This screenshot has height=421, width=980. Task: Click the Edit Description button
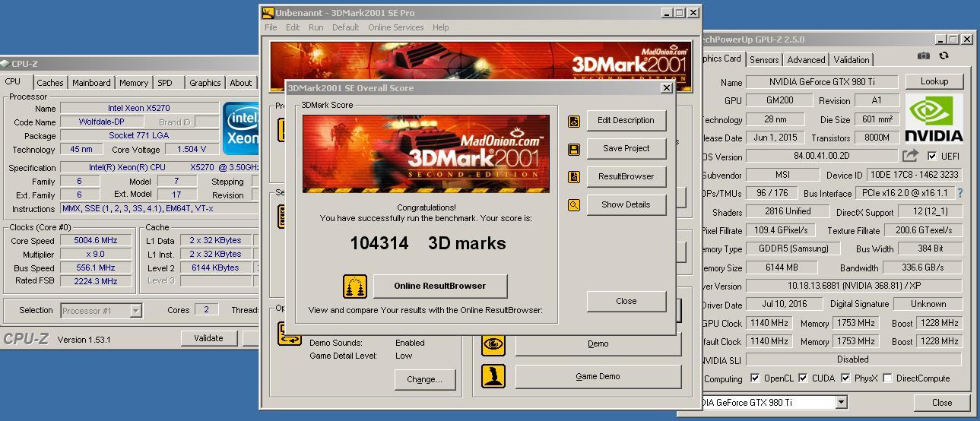pos(626,120)
